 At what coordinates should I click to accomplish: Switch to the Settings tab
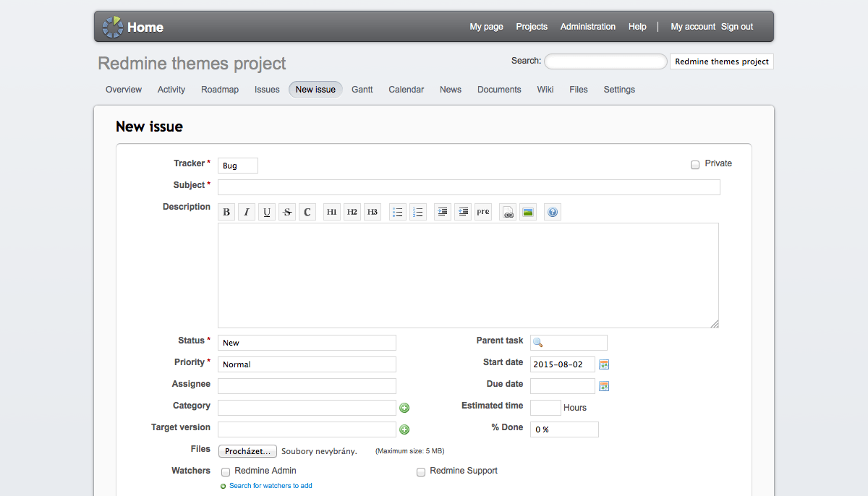[x=619, y=90]
